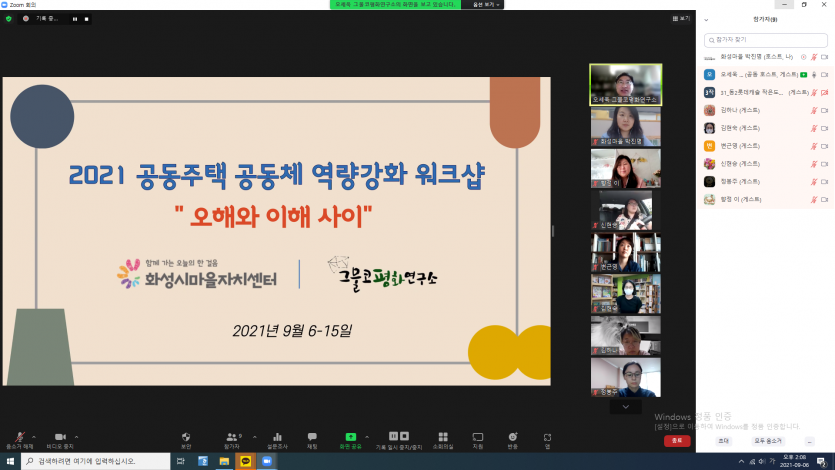Open the 보안 security shield menu

pyautogui.click(x=186, y=440)
